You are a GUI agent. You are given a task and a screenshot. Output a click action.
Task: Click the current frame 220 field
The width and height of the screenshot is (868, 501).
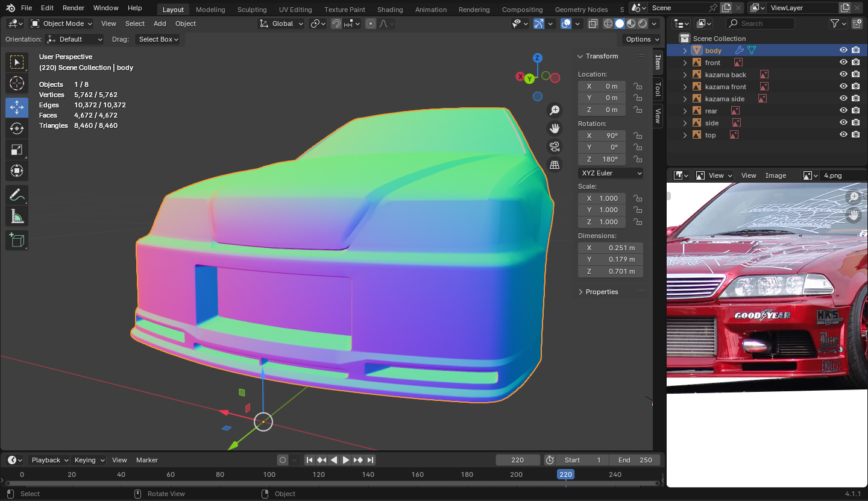click(x=518, y=460)
